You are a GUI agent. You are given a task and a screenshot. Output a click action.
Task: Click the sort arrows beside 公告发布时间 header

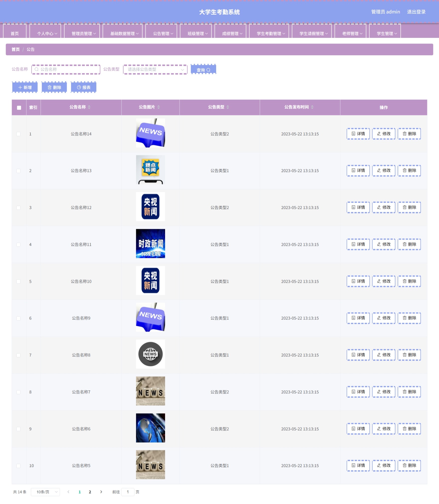[312, 107]
